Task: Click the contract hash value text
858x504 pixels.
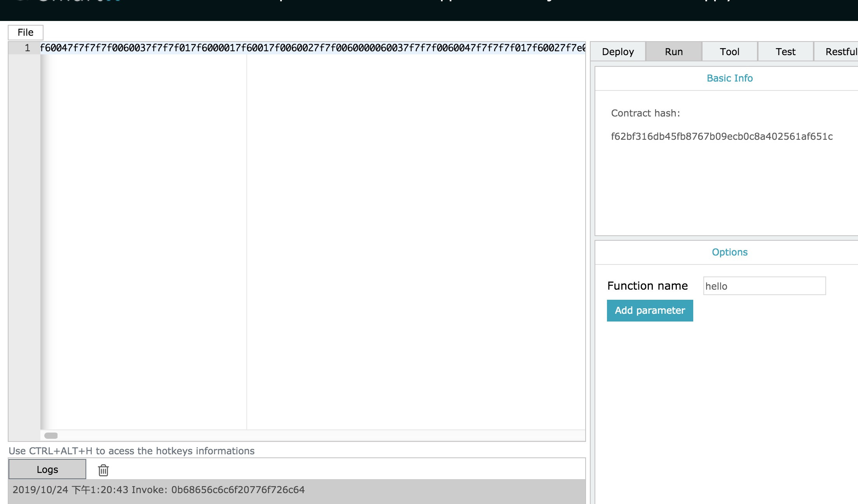Action: point(722,137)
